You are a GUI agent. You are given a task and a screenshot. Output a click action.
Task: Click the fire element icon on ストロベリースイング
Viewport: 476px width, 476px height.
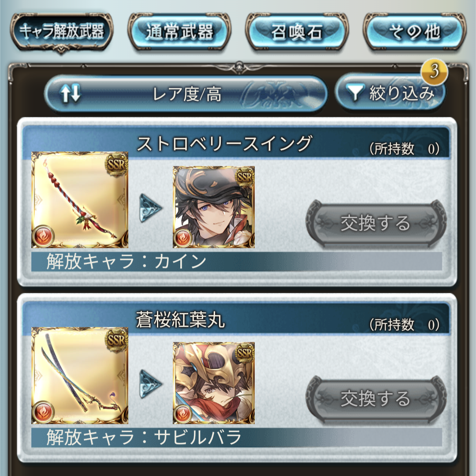pyautogui.click(x=43, y=236)
